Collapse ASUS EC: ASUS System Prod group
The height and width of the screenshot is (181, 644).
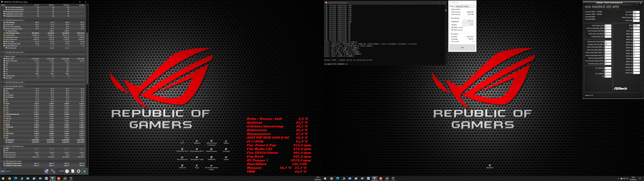click(2, 146)
